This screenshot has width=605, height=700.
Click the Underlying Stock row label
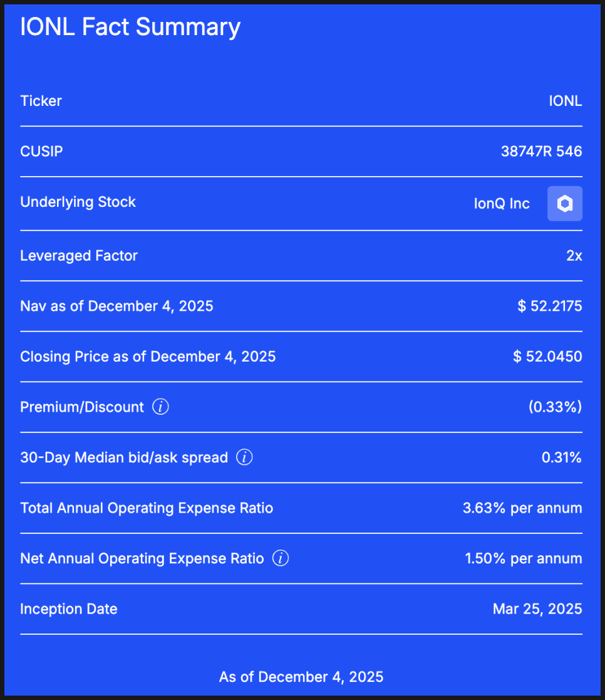(78, 202)
